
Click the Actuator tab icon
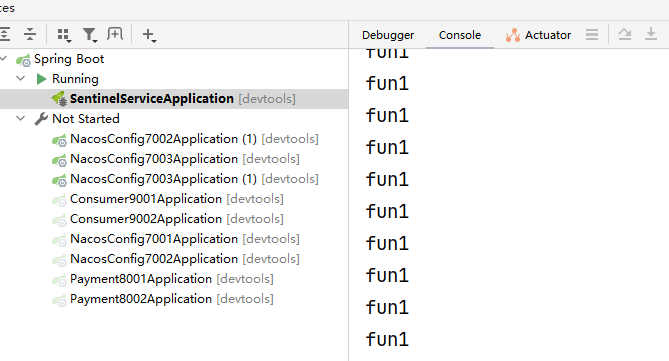coord(512,35)
